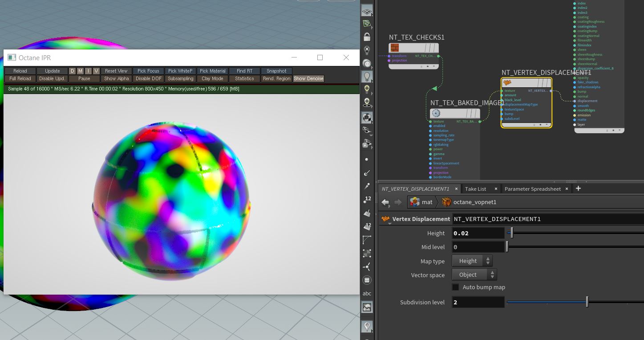Open the Vector space dropdown
644x340 pixels.
click(474, 275)
